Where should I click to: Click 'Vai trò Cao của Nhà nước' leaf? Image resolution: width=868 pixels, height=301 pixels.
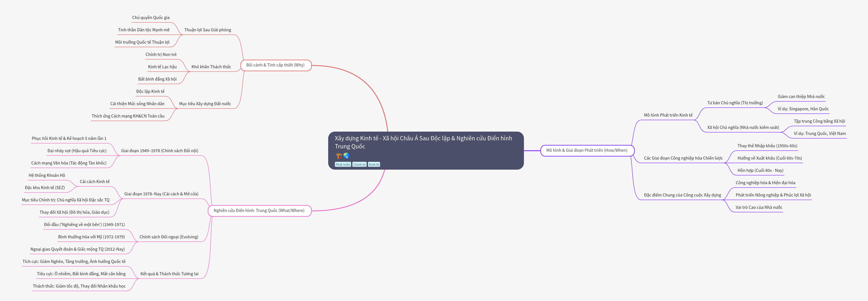(759, 207)
